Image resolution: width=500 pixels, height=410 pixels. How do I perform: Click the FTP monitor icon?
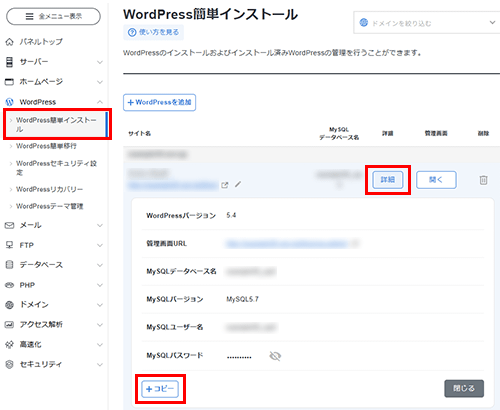9,245
